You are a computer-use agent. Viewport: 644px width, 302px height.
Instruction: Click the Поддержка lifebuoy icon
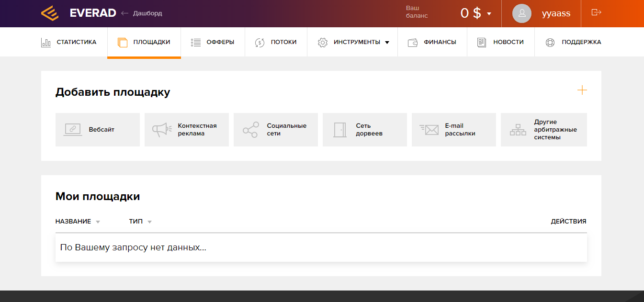550,42
